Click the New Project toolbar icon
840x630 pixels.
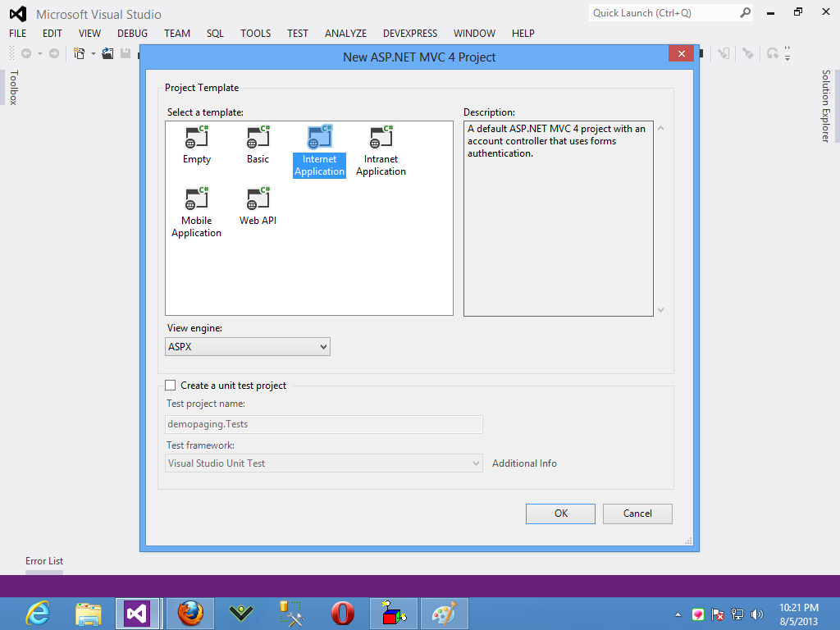80,53
